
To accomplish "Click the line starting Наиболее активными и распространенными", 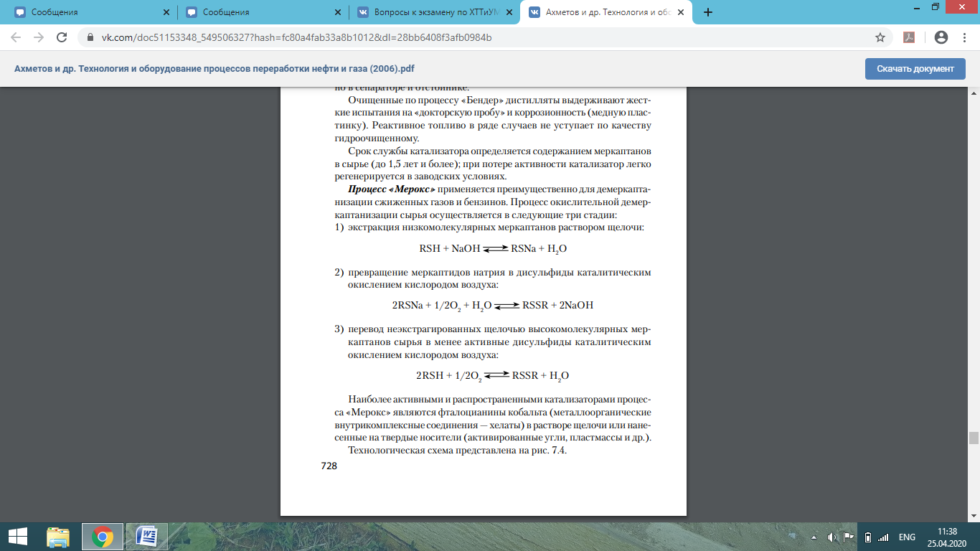I will [x=499, y=399].
